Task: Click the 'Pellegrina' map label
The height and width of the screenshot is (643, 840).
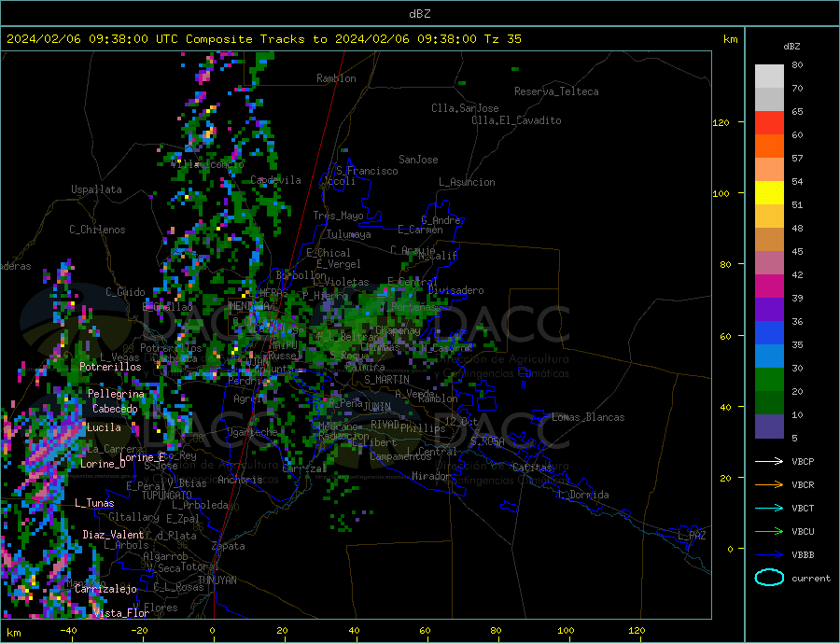Action: click(117, 394)
